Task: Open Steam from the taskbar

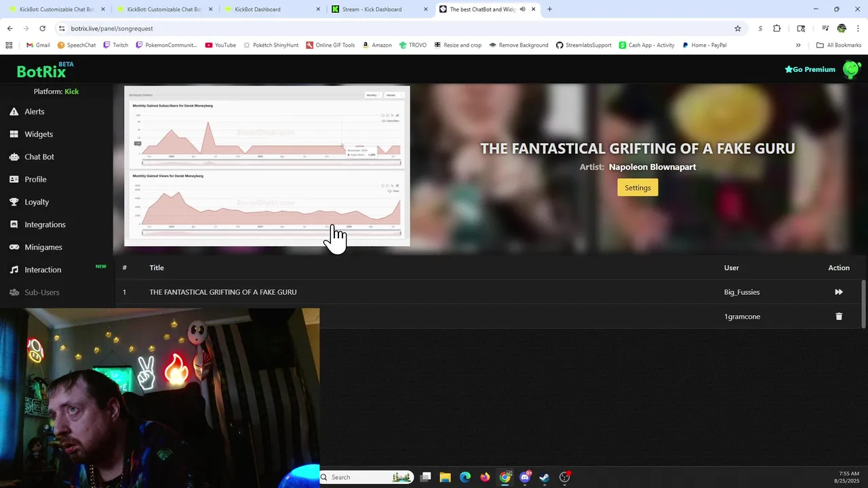Action: [x=545, y=477]
